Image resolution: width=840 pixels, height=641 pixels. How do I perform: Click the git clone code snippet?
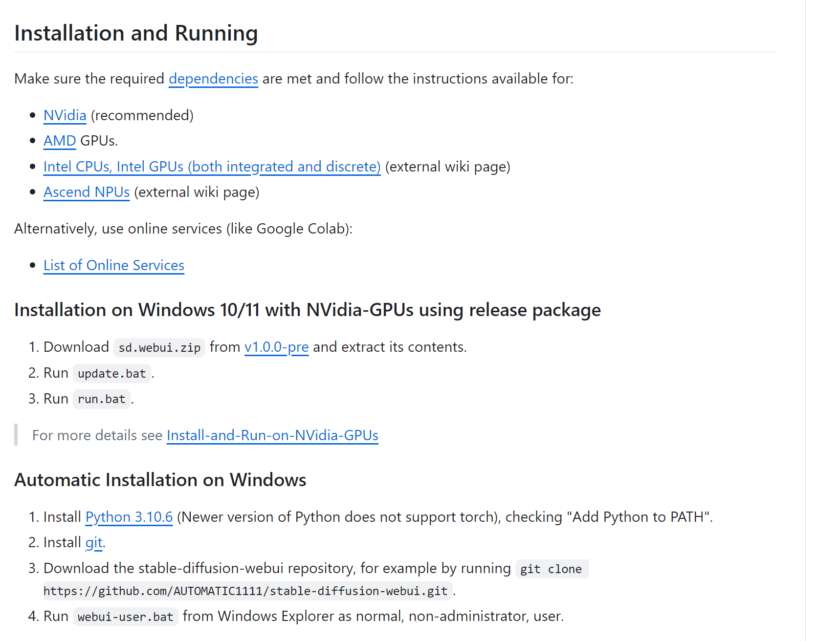point(551,569)
